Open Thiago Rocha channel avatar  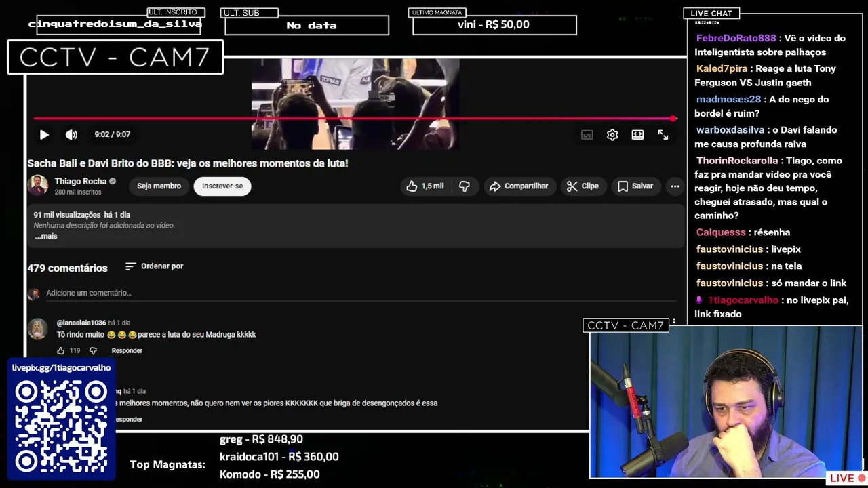click(38, 186)
